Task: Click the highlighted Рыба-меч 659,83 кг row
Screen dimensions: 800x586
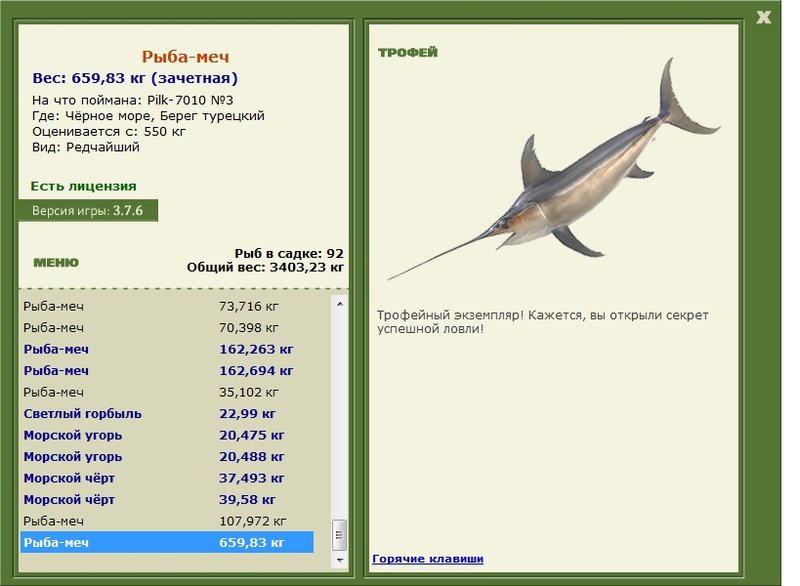Action: coord(167,542)
